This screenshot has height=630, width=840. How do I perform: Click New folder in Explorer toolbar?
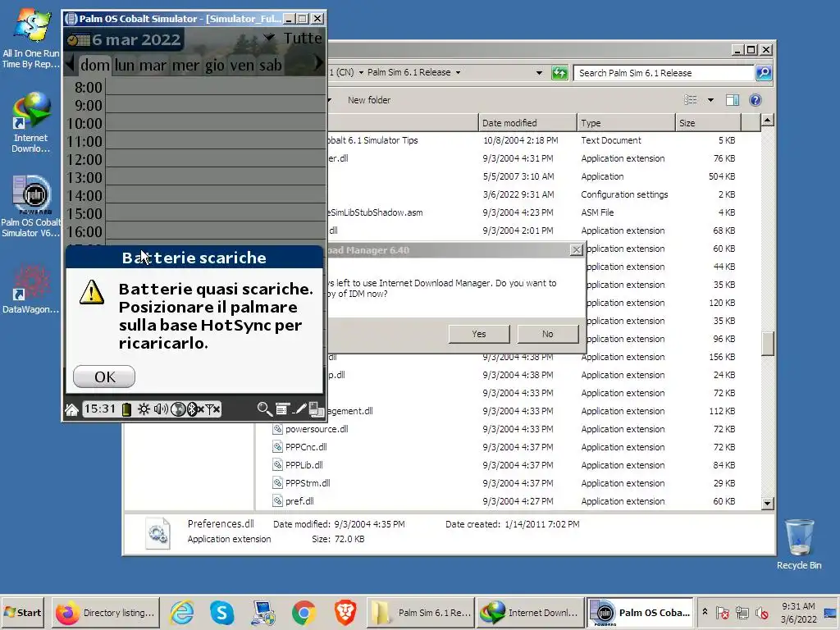pos(369,100)
